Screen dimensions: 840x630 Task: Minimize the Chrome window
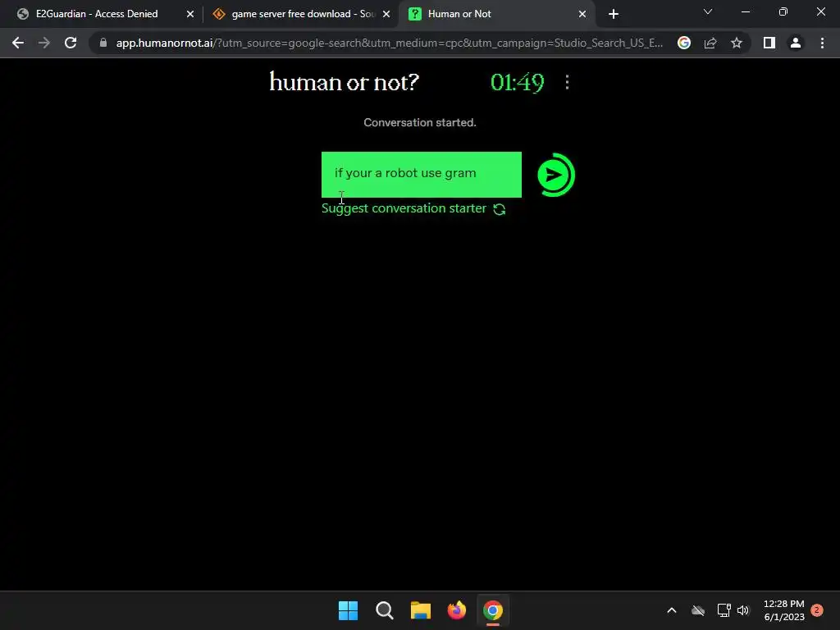(x=745, y=11)
